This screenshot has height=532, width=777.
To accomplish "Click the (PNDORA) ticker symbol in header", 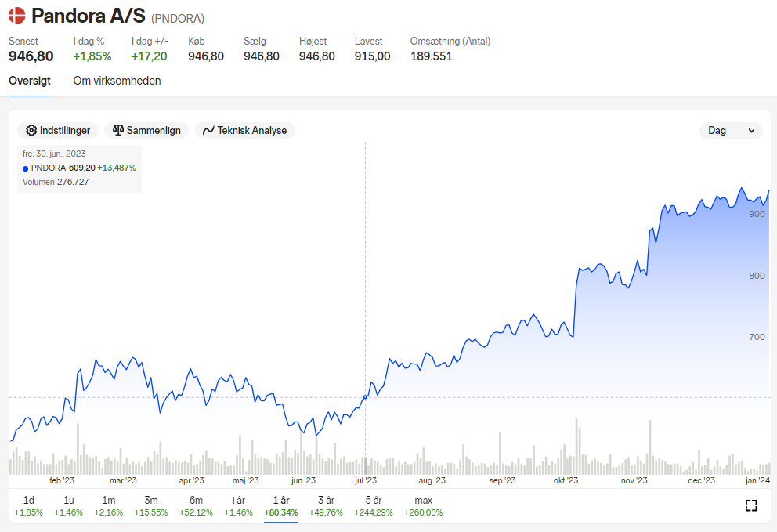I will (x=178, y=19).
